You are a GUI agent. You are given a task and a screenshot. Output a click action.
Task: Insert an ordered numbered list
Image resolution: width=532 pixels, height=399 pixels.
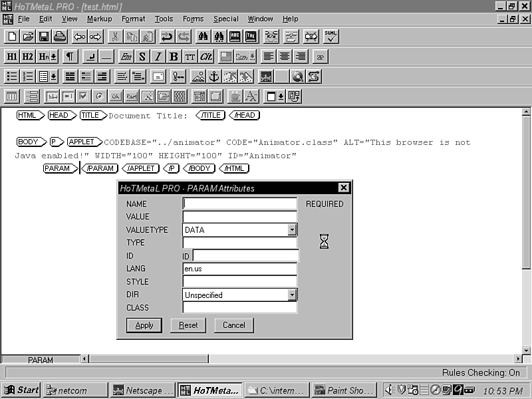coord(28,76)
